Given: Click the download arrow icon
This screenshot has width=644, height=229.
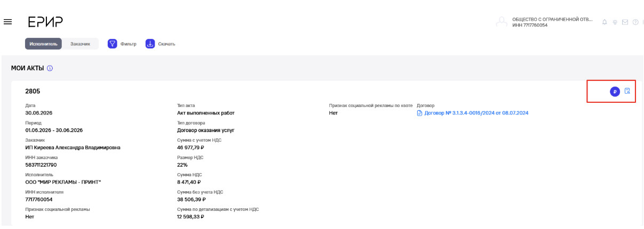Looking at the screenshot, I should click(150, 44).
